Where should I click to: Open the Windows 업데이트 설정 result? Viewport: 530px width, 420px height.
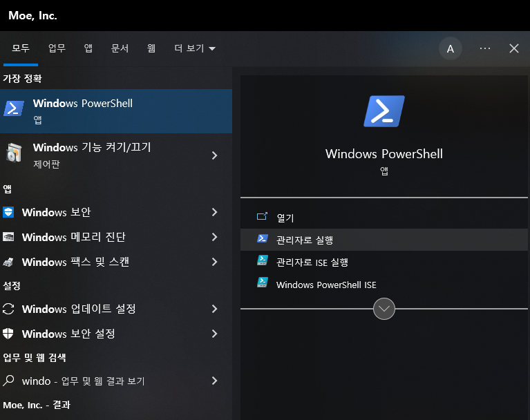pos(116,309)
